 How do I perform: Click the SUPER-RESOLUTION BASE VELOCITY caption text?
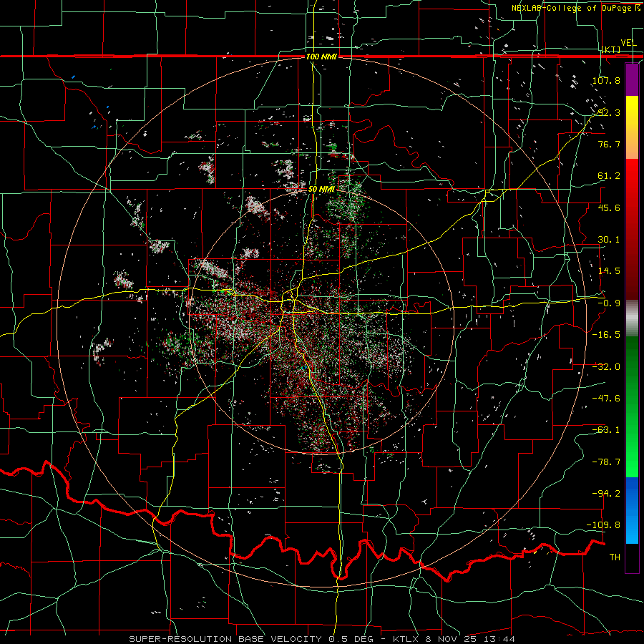pos(226,639)
